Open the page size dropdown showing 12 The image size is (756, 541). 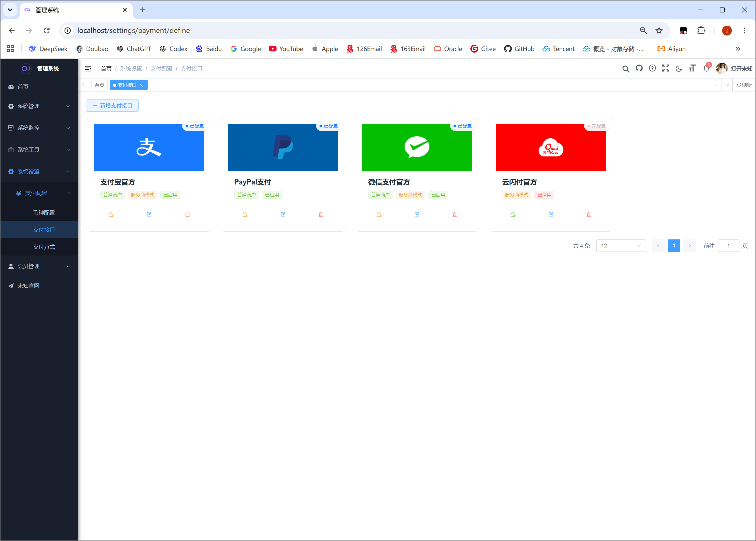pyautogui.click(x=621, y=246)
